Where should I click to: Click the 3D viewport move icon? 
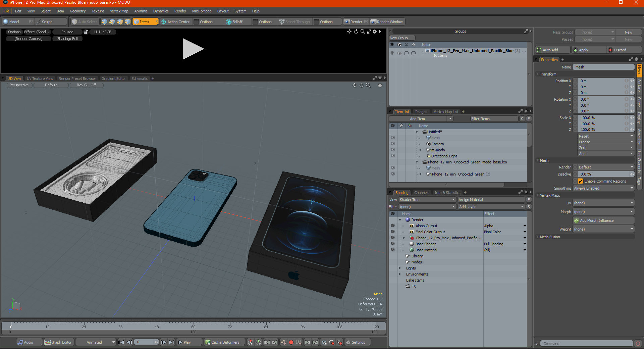355,85
